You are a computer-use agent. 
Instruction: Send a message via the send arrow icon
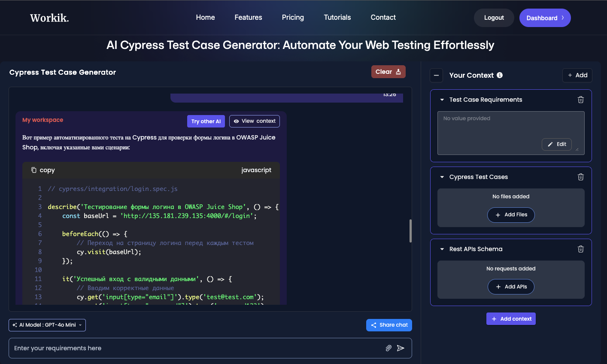(401, 348)
